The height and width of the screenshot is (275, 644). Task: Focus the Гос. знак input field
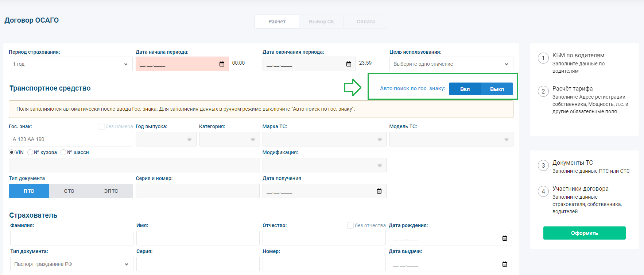click(71, 139)
